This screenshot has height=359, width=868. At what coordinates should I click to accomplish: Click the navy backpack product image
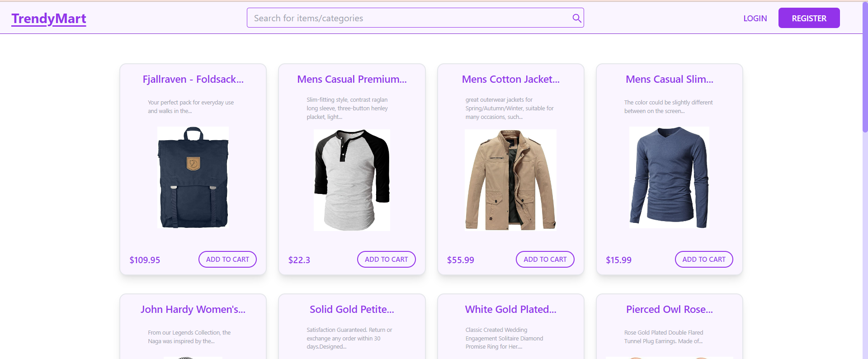pos(193,178)
